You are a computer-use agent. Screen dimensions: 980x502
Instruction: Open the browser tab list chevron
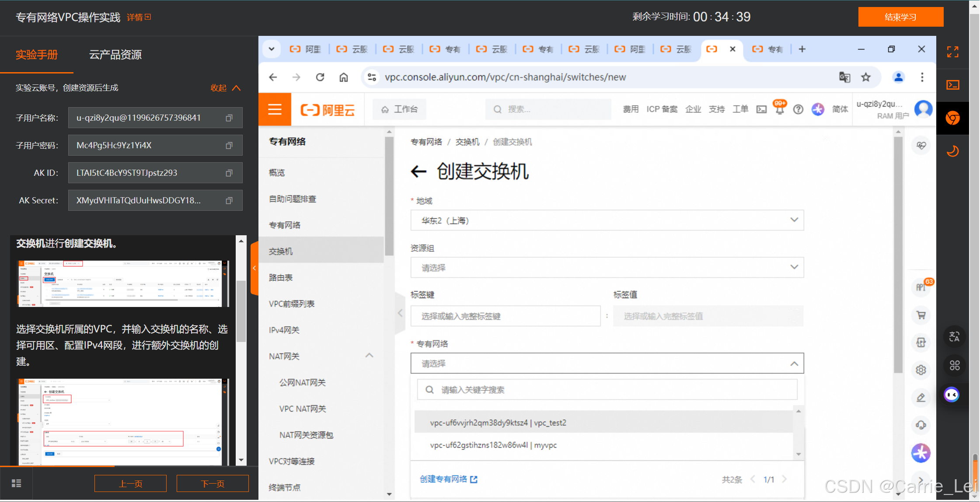point(272,49)
